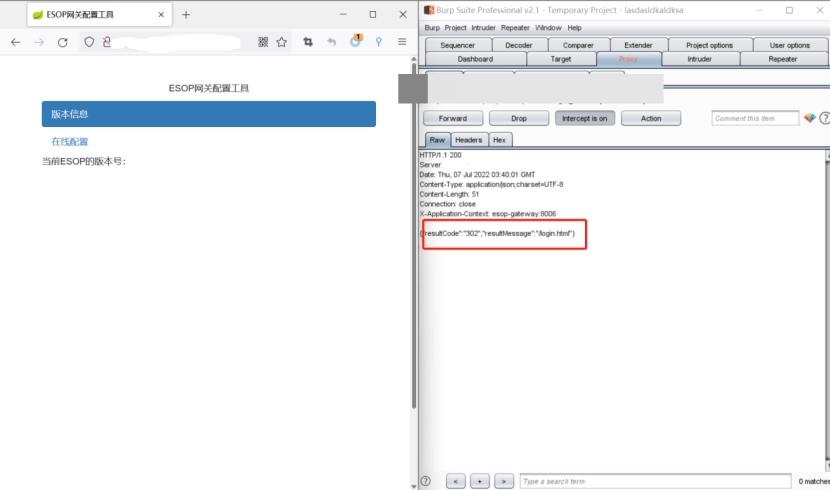Open the Help menu in Burp
Viewport: 830px width, 490px height.
pos(574,28)
